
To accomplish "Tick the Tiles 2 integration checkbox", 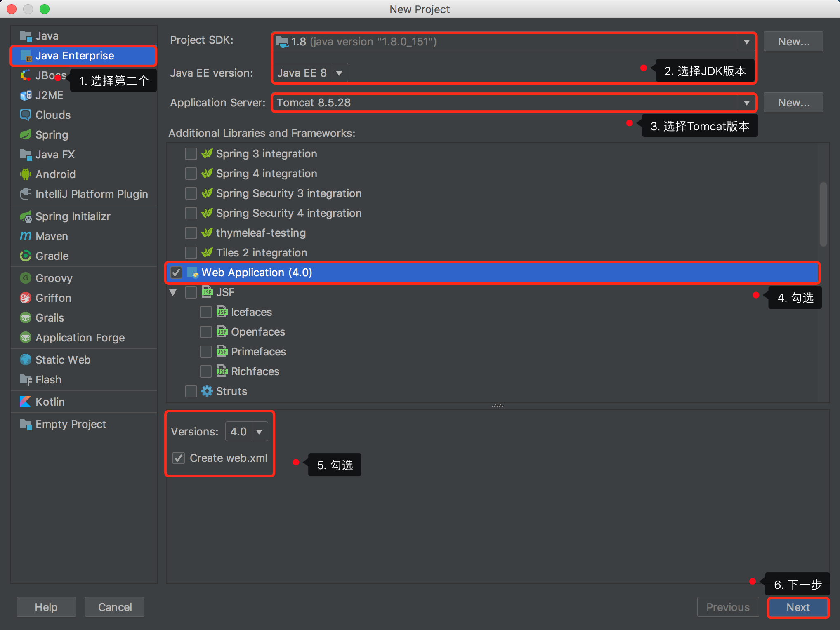I will pyautogui.click(x=191, y=253).
